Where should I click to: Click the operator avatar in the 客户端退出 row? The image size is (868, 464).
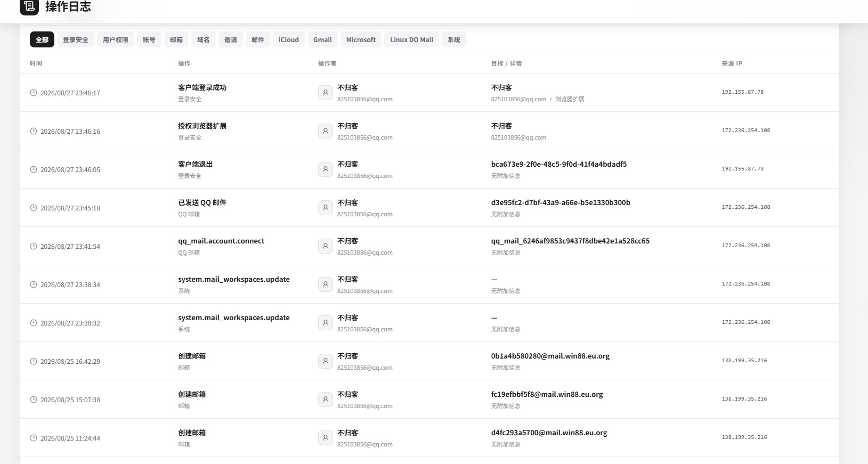[x=326, y=169]
